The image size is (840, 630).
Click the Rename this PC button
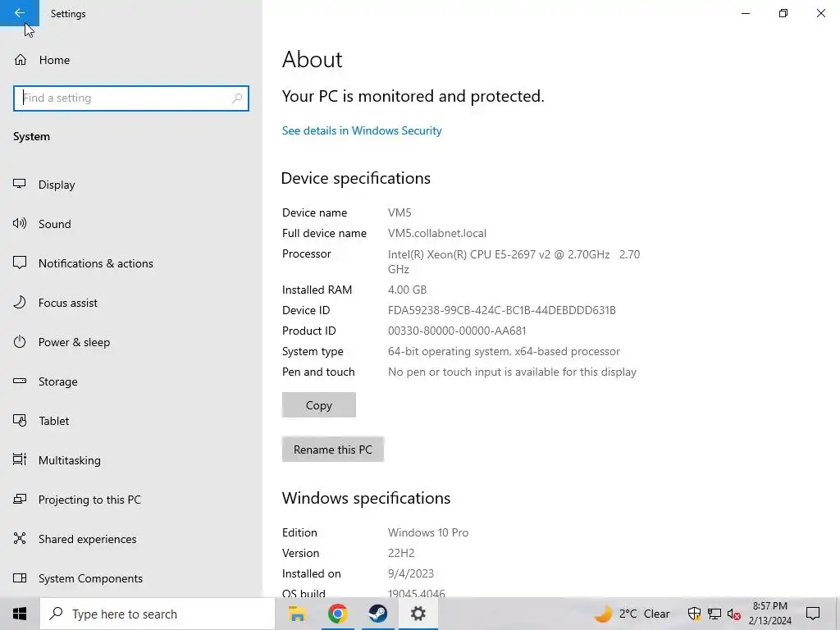pos(333,450)
